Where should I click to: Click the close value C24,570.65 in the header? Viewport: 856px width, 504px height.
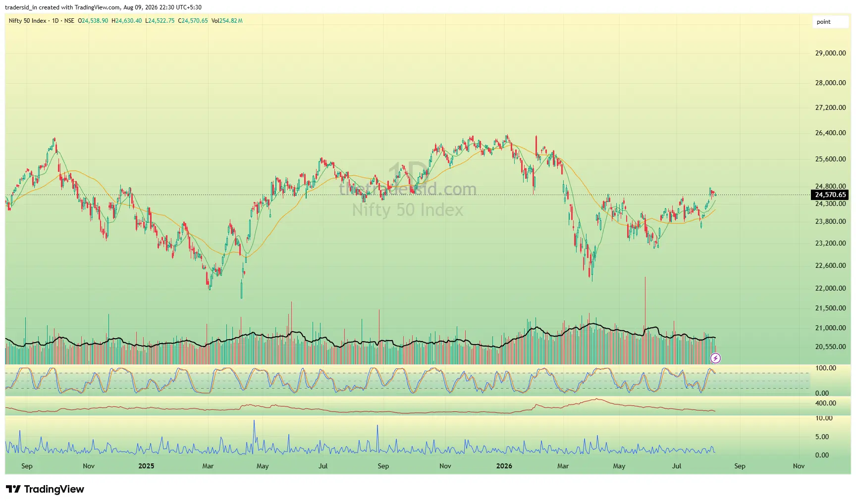coord(193,21)
